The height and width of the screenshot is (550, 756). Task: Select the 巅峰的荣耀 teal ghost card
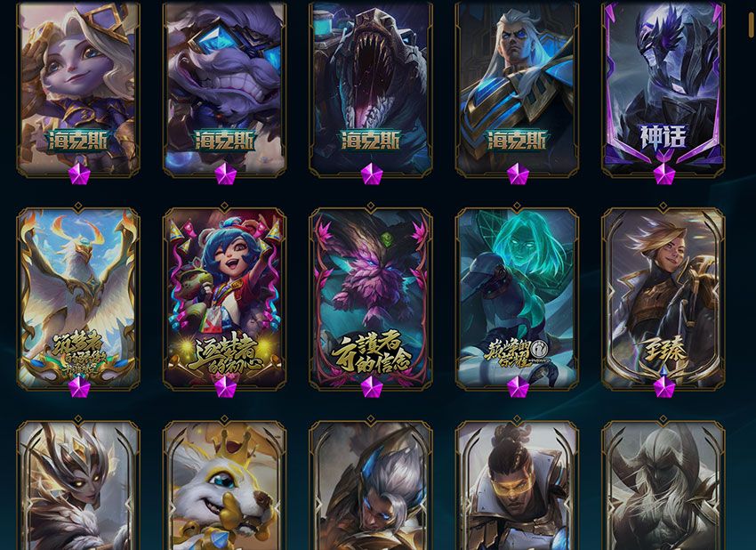click(517, 298)
